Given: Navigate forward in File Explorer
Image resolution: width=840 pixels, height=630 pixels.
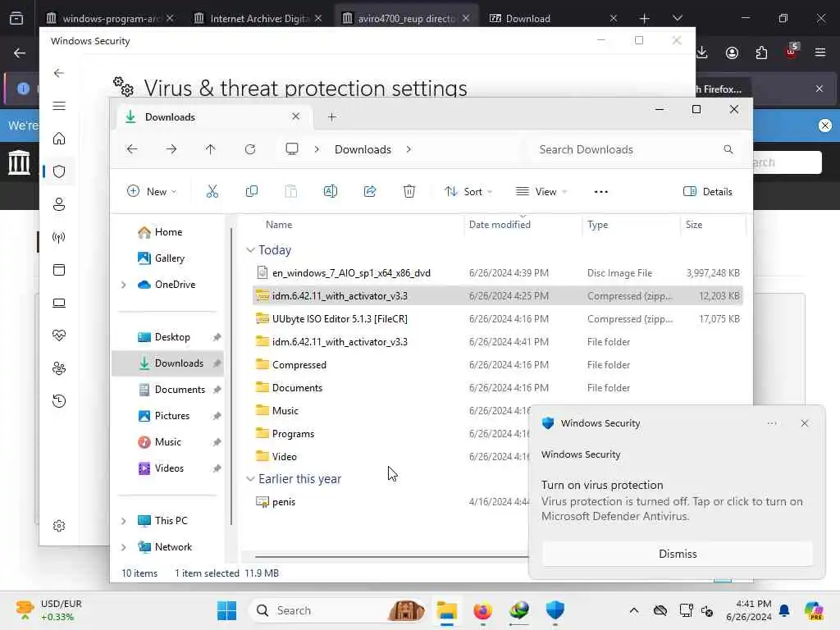Looking at the screenshot, I should pos(171,149).
